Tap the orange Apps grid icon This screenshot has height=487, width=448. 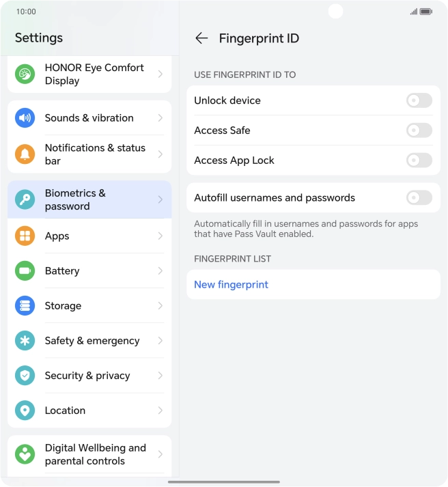click(x=25, y=236)
